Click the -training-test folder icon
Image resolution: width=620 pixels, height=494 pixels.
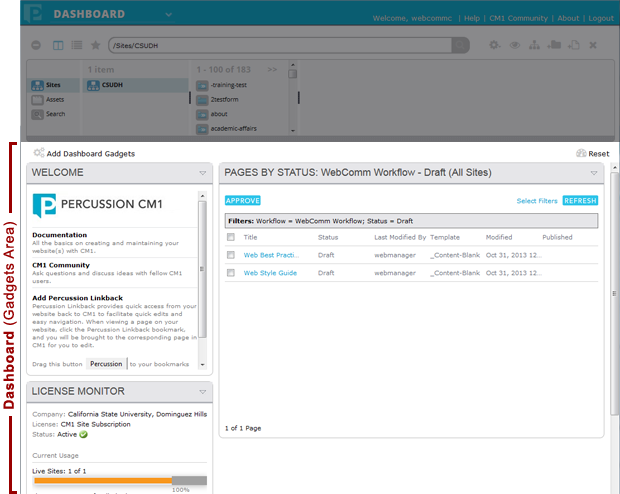click(x=202, y=85)
